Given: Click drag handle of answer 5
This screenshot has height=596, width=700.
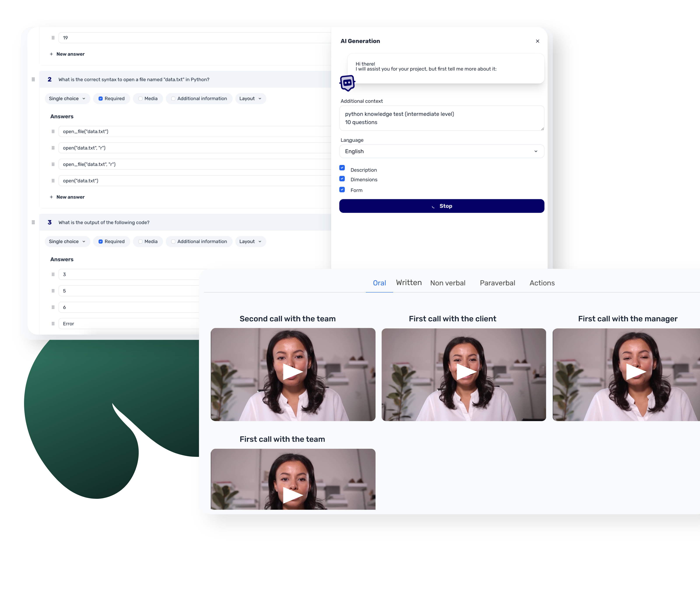Looking at the screenshot, I should pyautogui.click(x=53, y=291).
